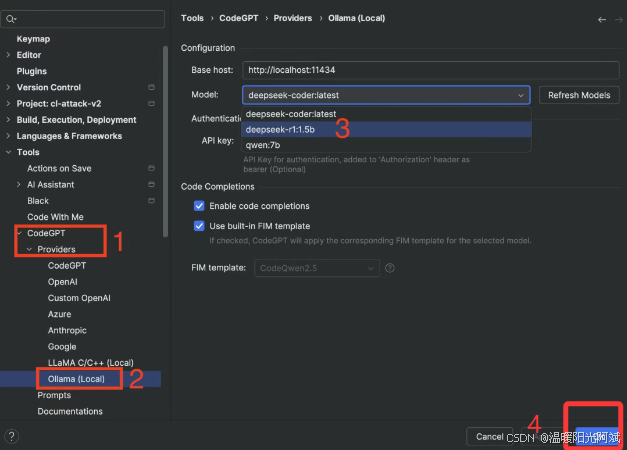The height and width of the screenshot is (450, 627).
Task: Expand the AI Assistant node
Action: coord(18,184)
